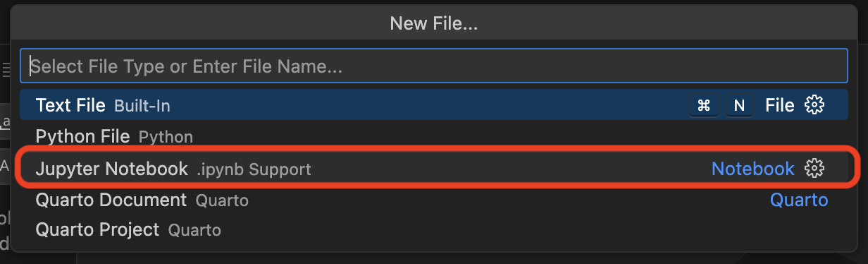Click the partially hidden hamburger menu icon
Viewport: 868px width, 264px height.
[x=6, y=68]
